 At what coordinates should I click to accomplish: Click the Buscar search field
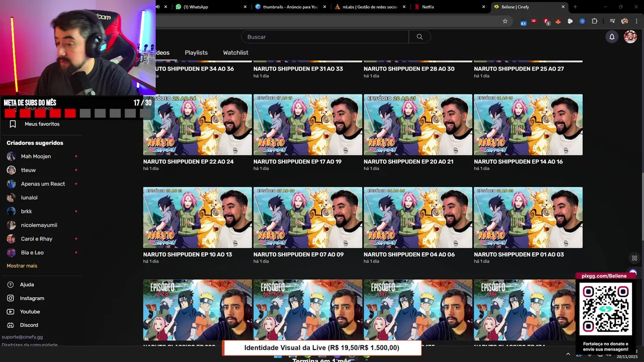325,37
